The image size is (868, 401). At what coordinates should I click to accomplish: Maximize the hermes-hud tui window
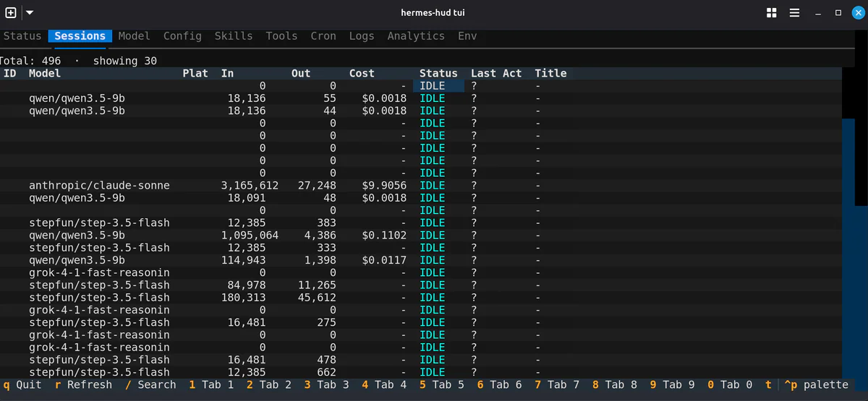[838, 13]
